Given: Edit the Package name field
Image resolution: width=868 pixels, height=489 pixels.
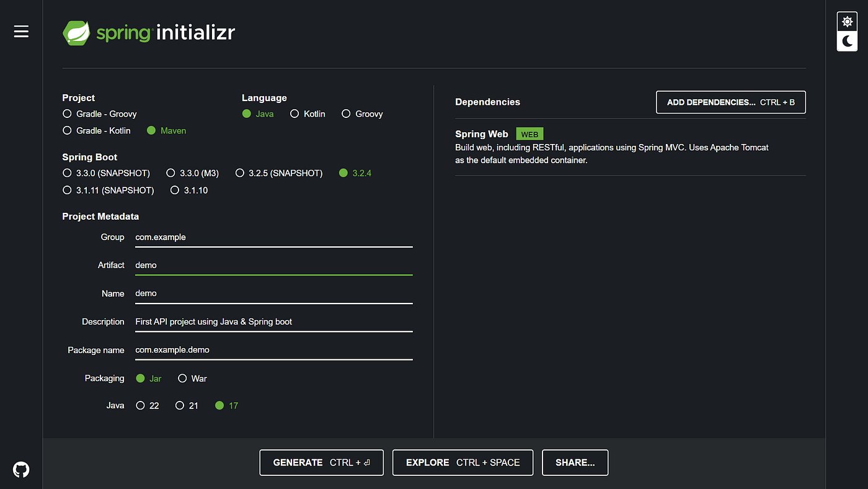Looking at the screenshot, I should [274, 350].
